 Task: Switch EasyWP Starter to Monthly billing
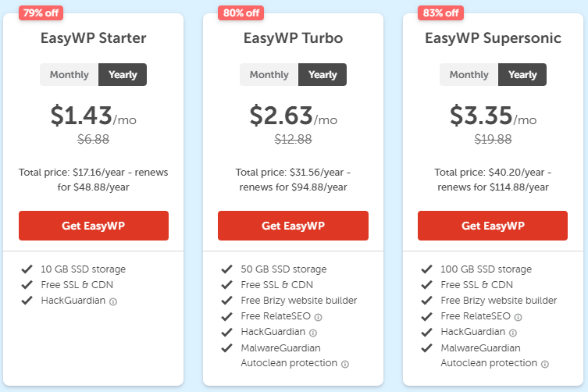point(69,75)
